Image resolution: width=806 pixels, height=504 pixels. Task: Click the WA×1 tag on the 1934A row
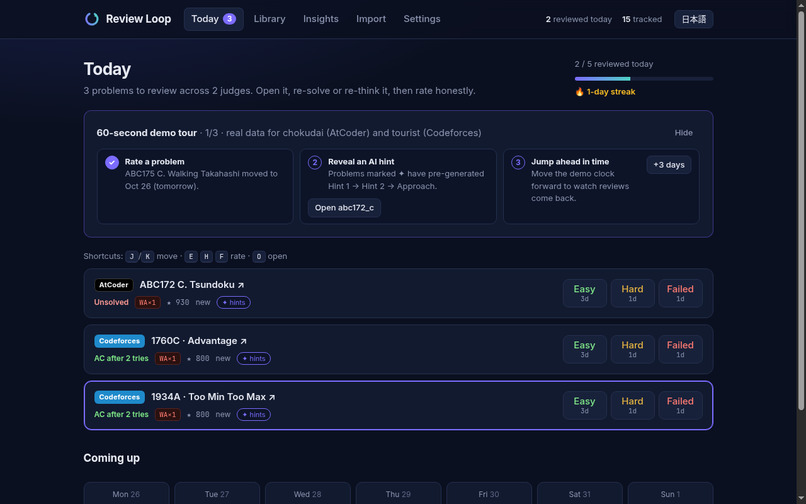(x=168, y=415)
